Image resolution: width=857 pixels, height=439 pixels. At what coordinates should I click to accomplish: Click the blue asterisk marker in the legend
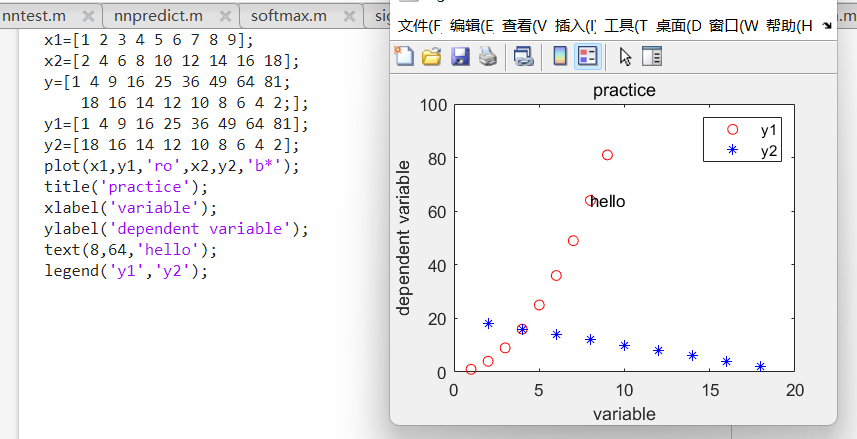tap(732, 150)
